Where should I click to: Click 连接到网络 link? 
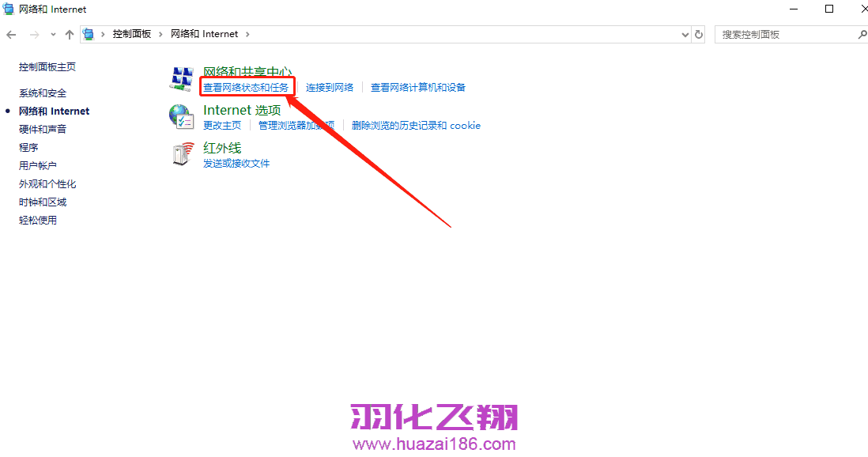click(330, 88)
